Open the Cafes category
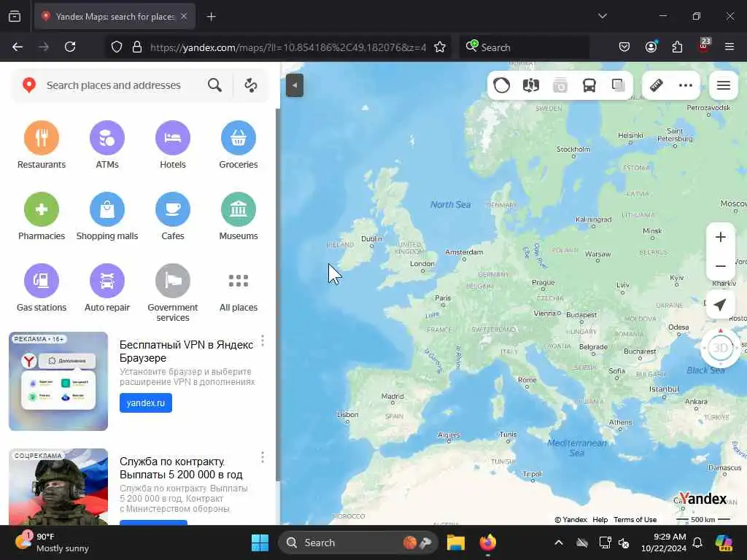Image resolution: width=747 pixels, height=560 pixels. click(172, 216)
